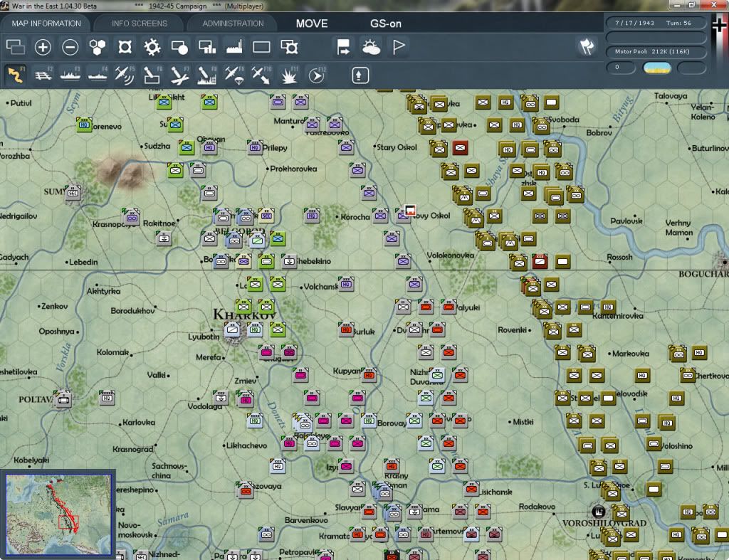Click the boxed up-arrow icon
Image resolution: width=729 pixels, height=560 pixels.
pos(360,75)
